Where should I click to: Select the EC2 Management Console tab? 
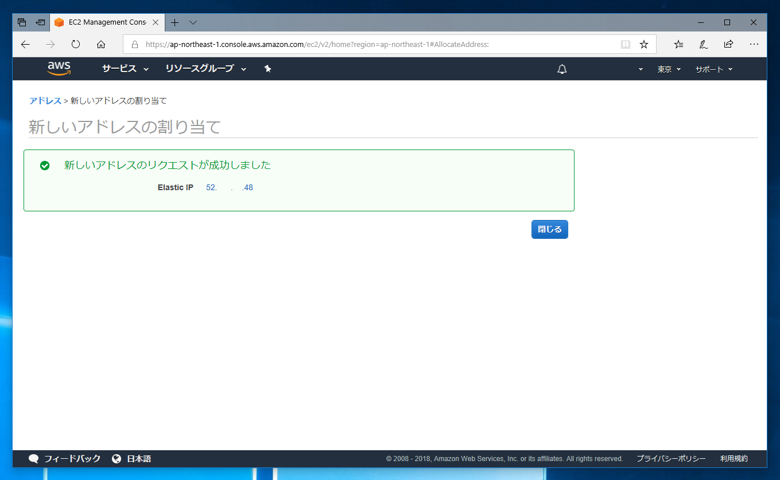point(106,22)
